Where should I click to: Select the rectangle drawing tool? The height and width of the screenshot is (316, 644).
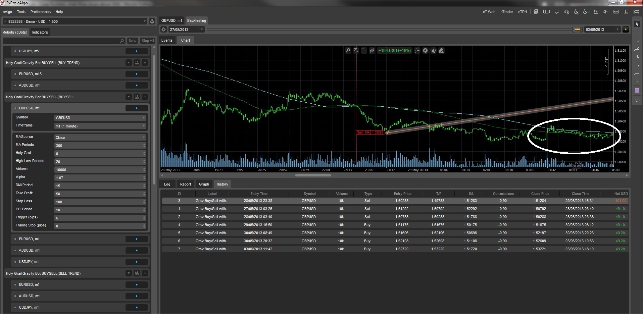[637, 72]
